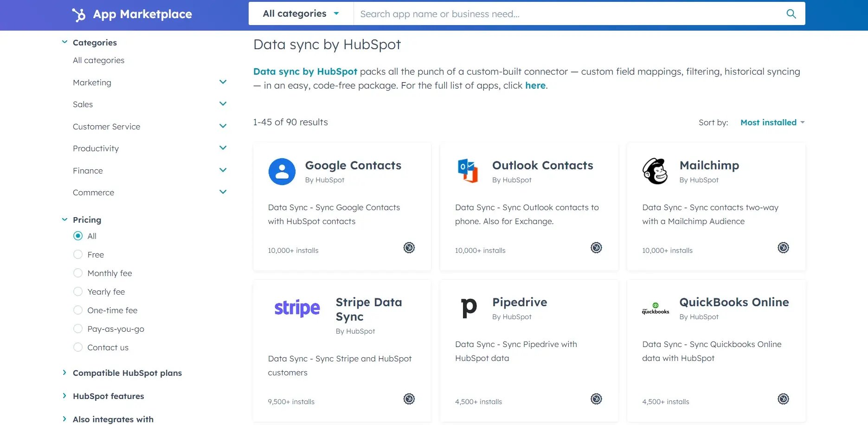Click the HubSpot sprocket logo icon
Viewport: 868px width, 425px height.
click(x=79, y=14)
